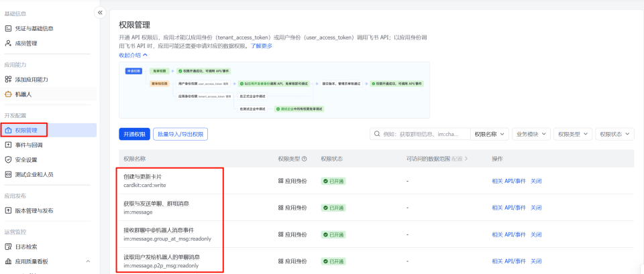Viewport: 644px width, 274px height.
Task: Click 批量导入/导出权限 button
Action: tap(180, 134)
